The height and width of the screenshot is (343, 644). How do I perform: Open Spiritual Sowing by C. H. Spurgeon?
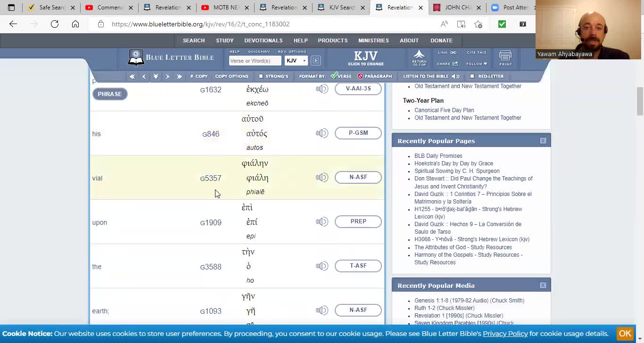pos(457,171)
